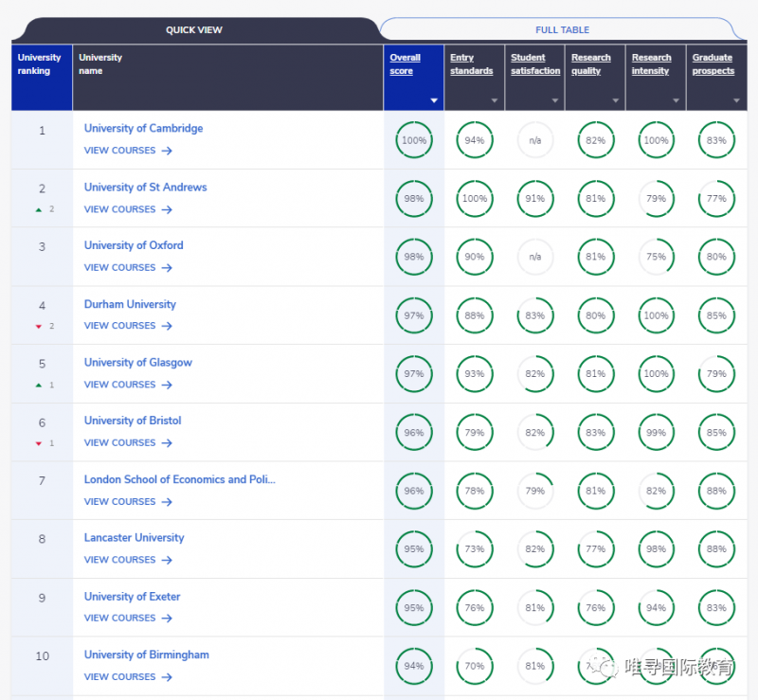Click St Andrews' 100% entry standards circle
Image resolution: width=758 pixels, height=700 pixels.
(x=475, y=199)
